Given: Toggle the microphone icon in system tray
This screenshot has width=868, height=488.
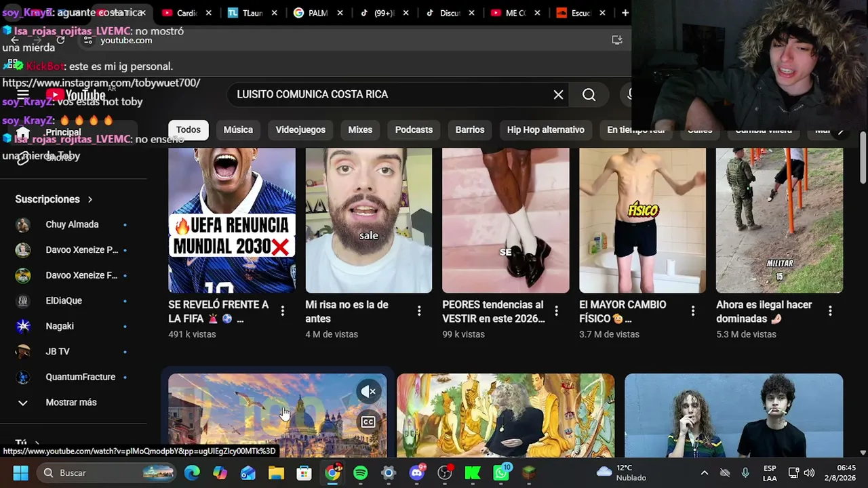Looking at the screenshot, I should 745,473.
